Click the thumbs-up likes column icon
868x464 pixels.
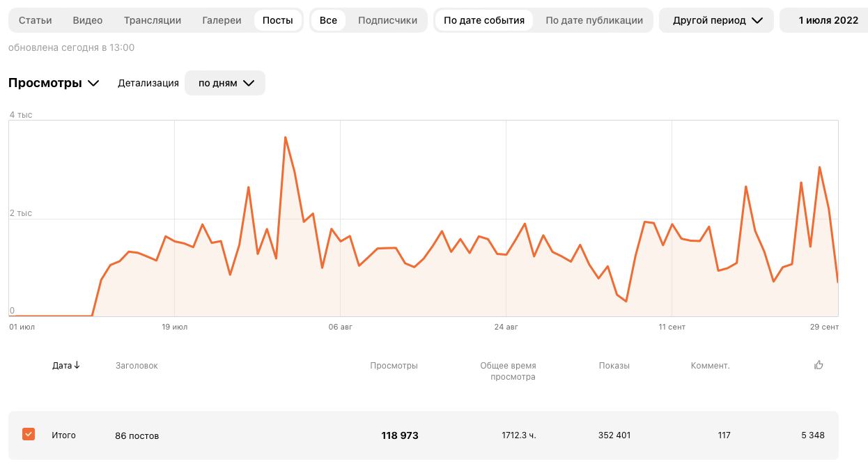(x=819, y=365)
